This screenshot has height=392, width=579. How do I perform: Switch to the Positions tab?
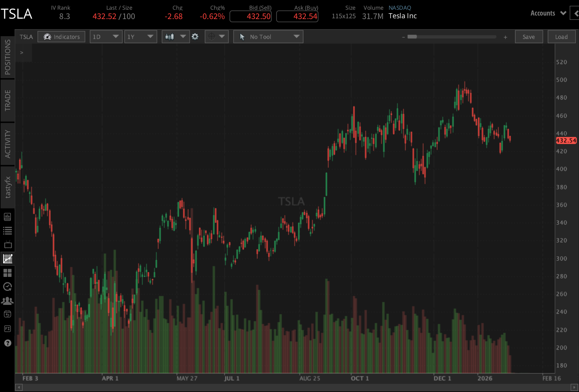point(7,58)
